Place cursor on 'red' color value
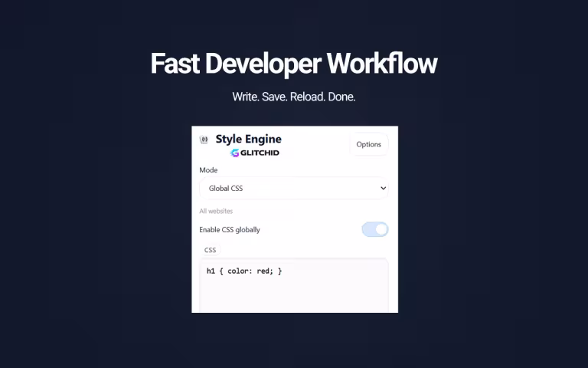This screenshot has height=368, width=588. pyautogui.click(x=264, y=271)
